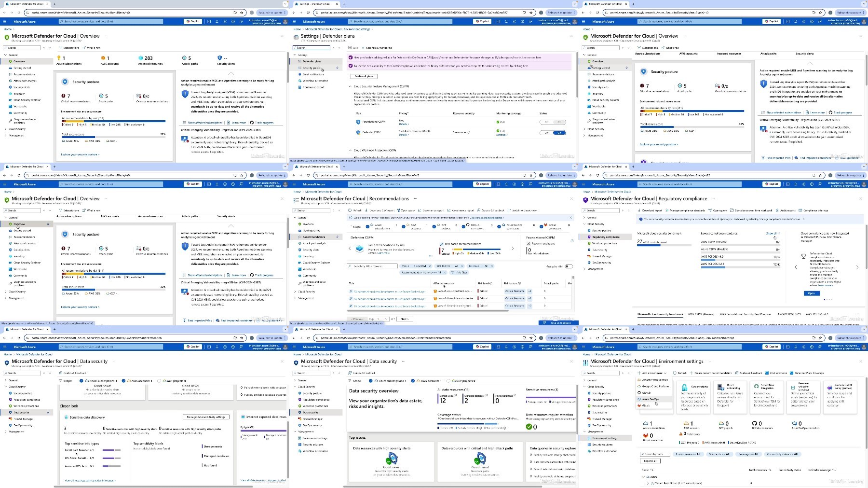Open Inventory in Recommendations sidebar
The image size is (868, 488).
click(309, 256)
